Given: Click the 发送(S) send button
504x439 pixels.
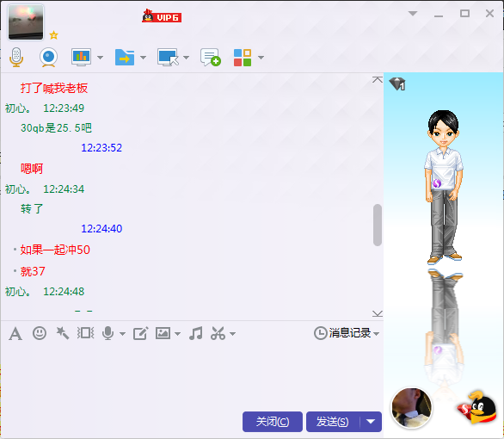Looking at the screenshot, I should pos(333,421).
